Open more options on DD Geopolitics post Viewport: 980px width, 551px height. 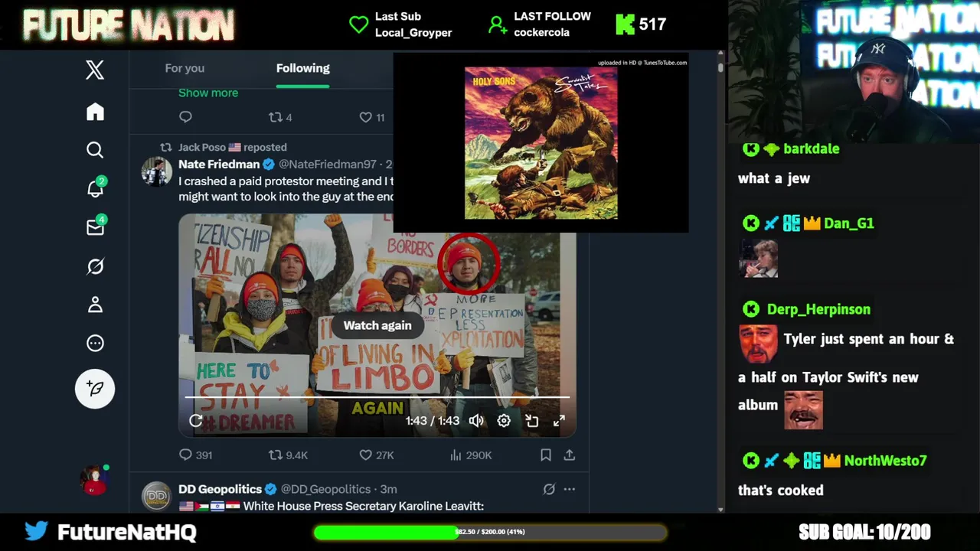570,489
